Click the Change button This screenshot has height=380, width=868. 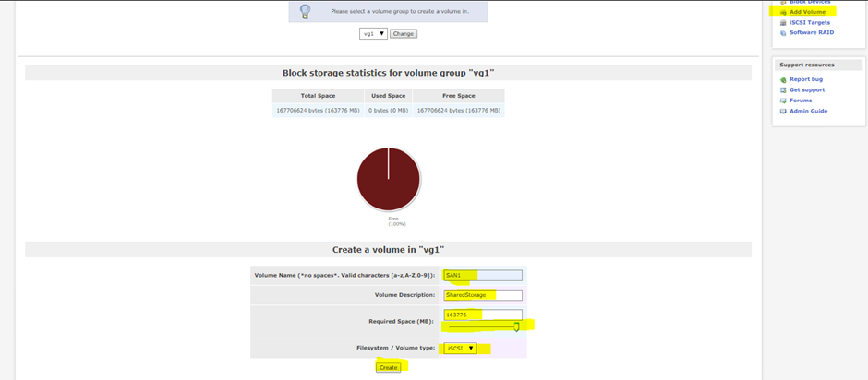[404, 34]
